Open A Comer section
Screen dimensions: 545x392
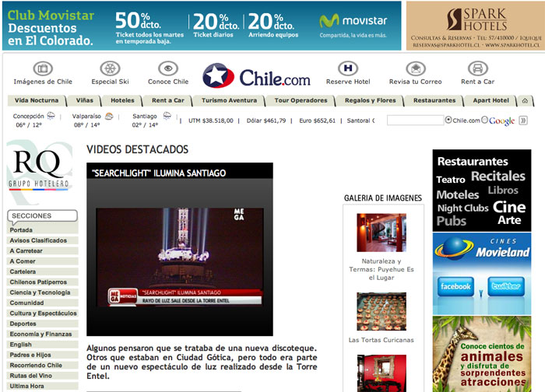(x=43, y=261)
